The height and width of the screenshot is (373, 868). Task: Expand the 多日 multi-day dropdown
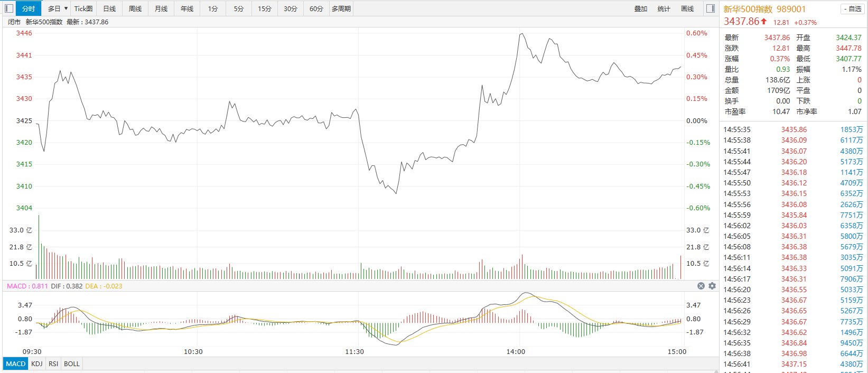58,8
